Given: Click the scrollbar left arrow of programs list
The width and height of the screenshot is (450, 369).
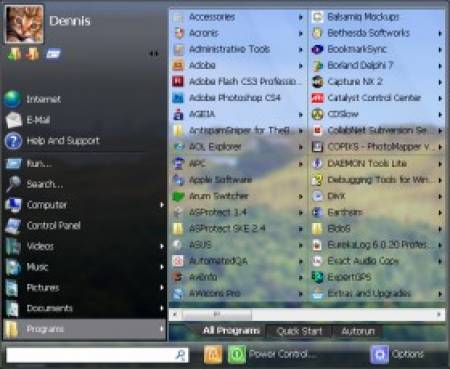Looking at the screenshot, I should (x=175, y=314).
